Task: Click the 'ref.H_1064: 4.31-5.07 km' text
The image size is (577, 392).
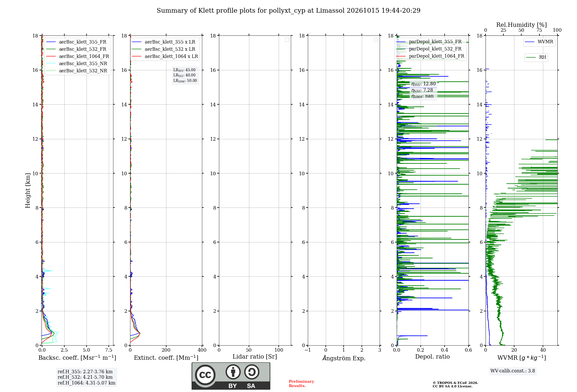Action: point(87,383)
